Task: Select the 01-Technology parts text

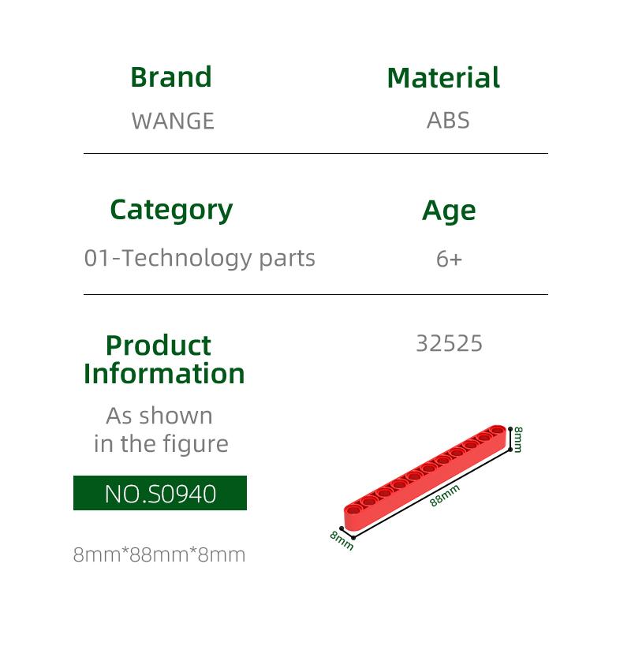Action: point(200,258)
